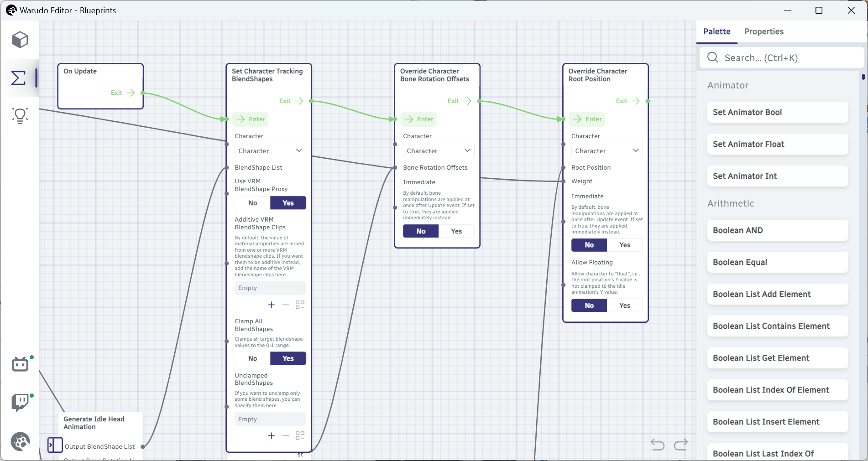Set Clamp All BlendShapes to No
Image resolution: width=868 pixels, height=461 pixels.
(253, 358)
